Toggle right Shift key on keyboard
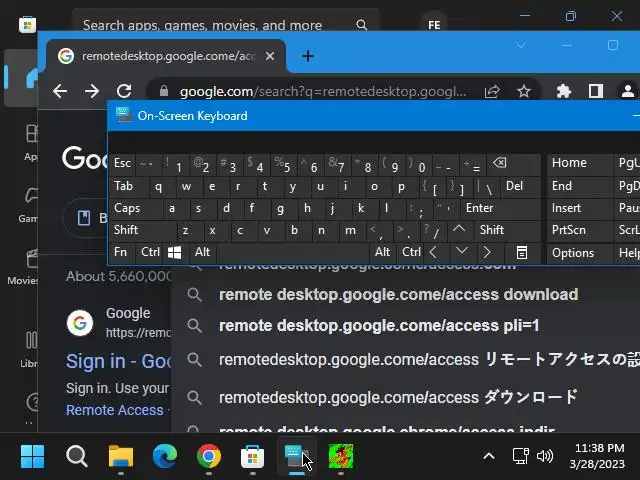Image resolution: width=640 pixels, height=480 pixels. click(x=508, y=230)
